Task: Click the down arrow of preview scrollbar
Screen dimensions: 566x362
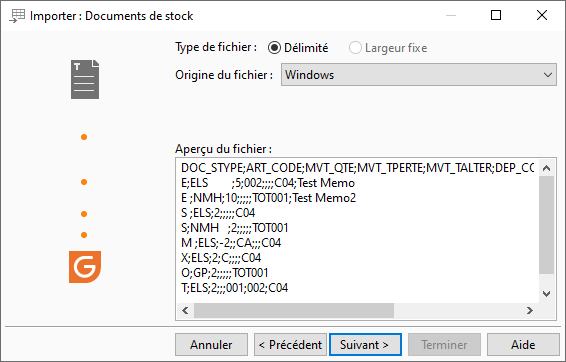Action: click(547, 294)
